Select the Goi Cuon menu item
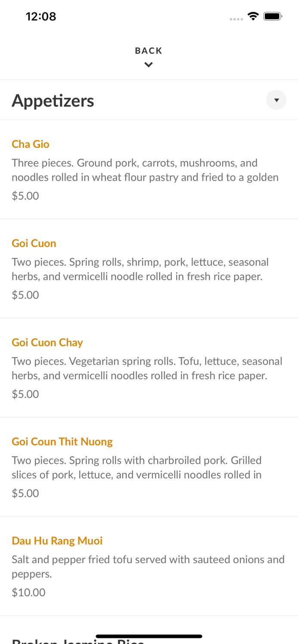 pyautogui.click(x=34, y=243)
